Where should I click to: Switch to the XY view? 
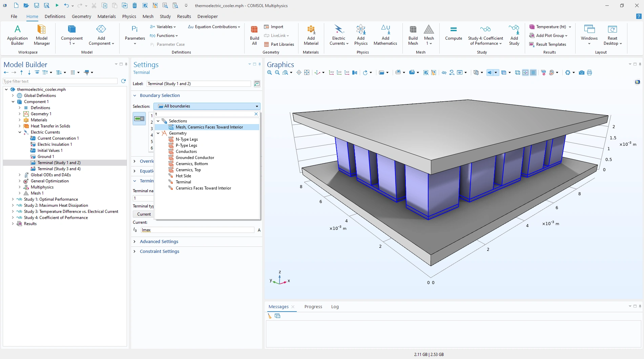(x=331, y=73)
